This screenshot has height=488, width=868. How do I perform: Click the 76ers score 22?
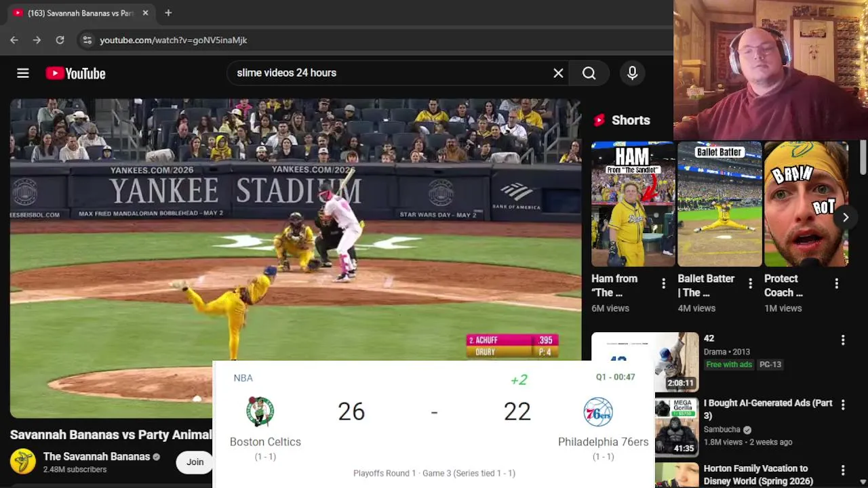tap(517, 411)
